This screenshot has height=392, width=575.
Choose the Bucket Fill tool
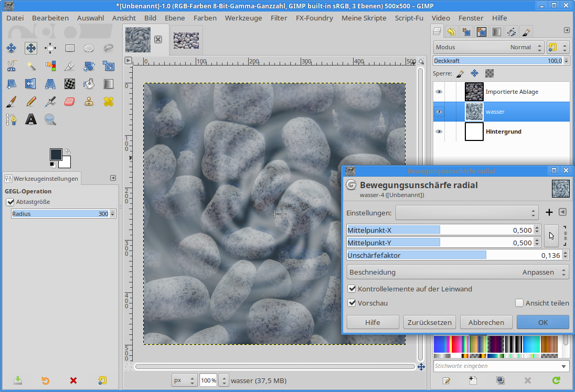[89, 84]
